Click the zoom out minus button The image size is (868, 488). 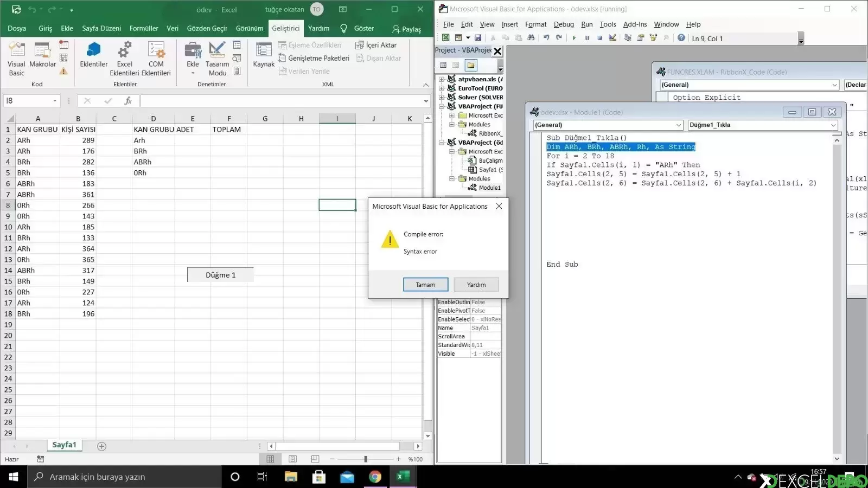(332, 459)
